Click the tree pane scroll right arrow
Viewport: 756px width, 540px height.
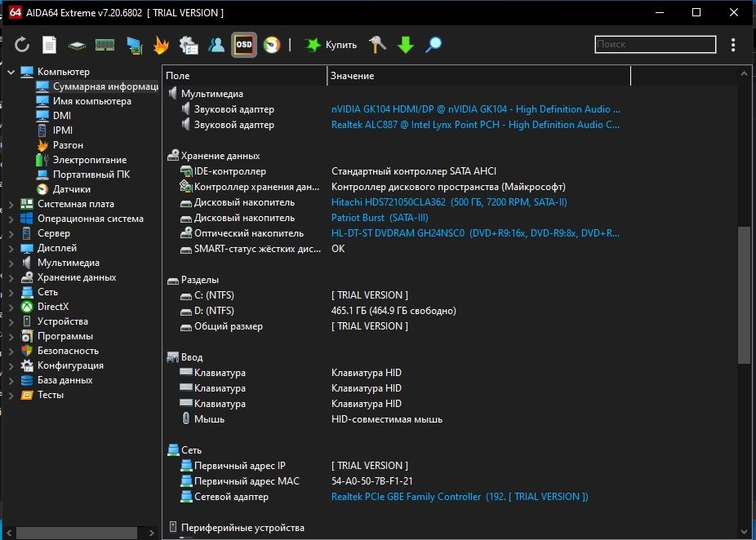(x=151, y=533)
